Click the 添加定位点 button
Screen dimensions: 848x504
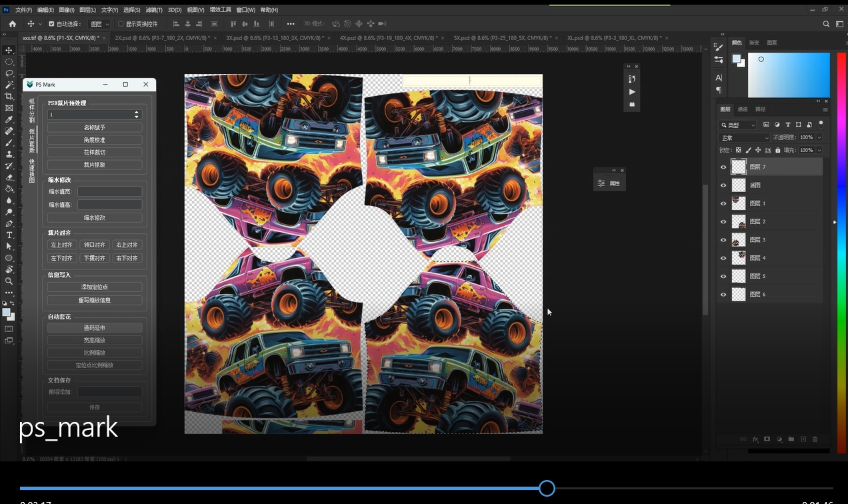[95, 287]
